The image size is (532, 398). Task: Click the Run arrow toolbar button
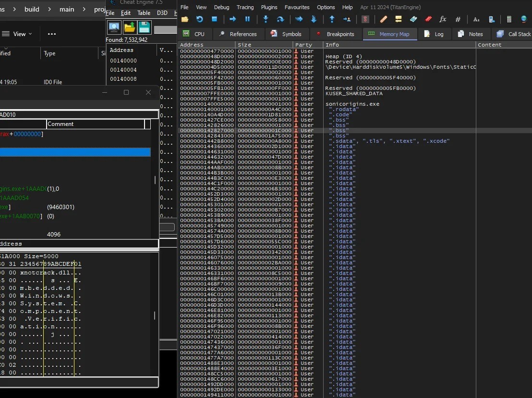(x=233, y=19)
